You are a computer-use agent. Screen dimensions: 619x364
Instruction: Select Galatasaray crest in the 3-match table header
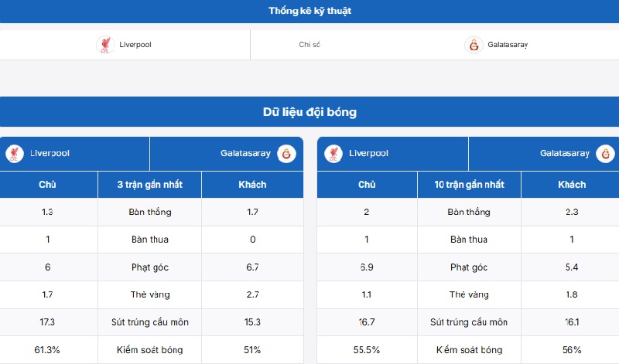coord(287,154)
